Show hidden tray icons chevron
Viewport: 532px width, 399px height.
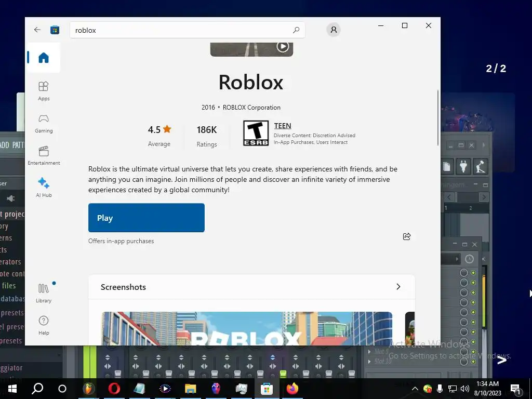(415, 389)
